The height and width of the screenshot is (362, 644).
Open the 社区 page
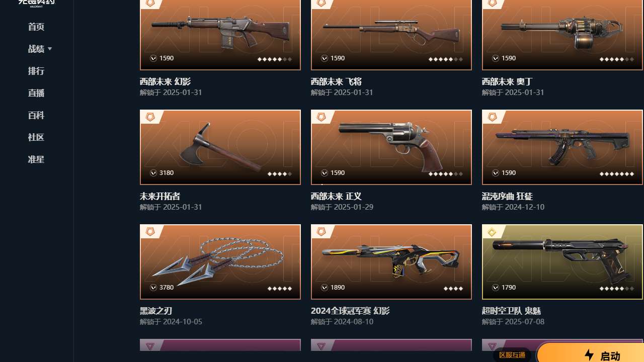(x=36, y=137)
